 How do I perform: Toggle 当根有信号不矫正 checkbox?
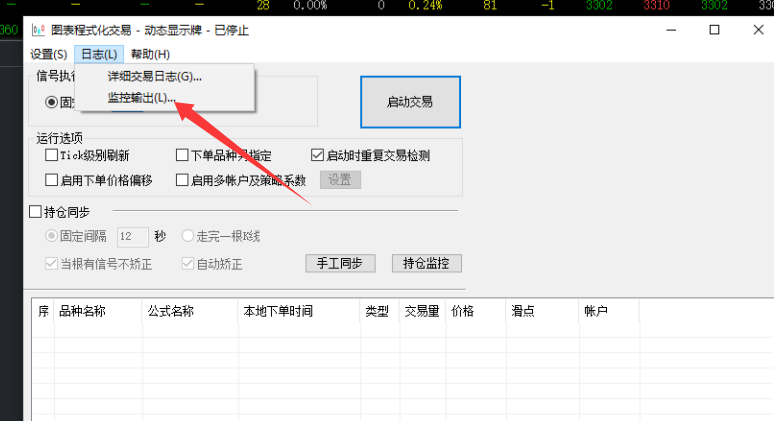(x=51, y=264)
